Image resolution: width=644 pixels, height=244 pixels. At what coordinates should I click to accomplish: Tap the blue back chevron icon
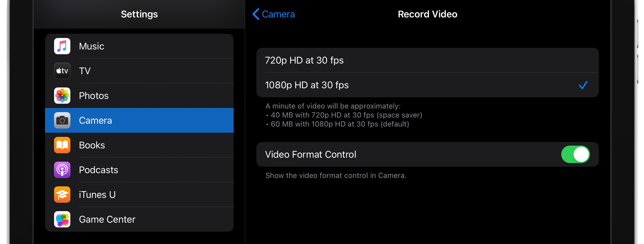click(x=256, y=14)
